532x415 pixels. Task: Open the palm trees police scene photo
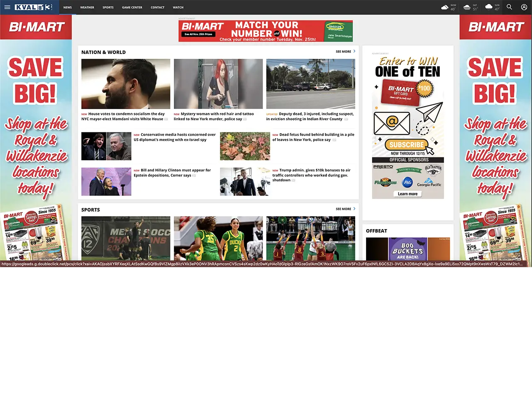(x=311, y=84)
